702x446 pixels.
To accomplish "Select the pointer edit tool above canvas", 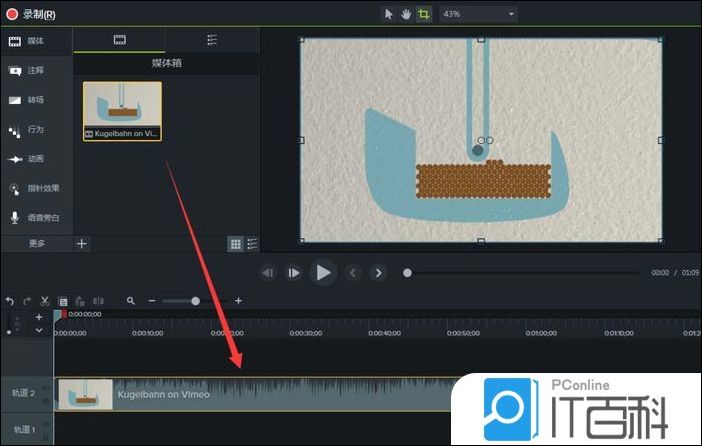I will point(389,14).
